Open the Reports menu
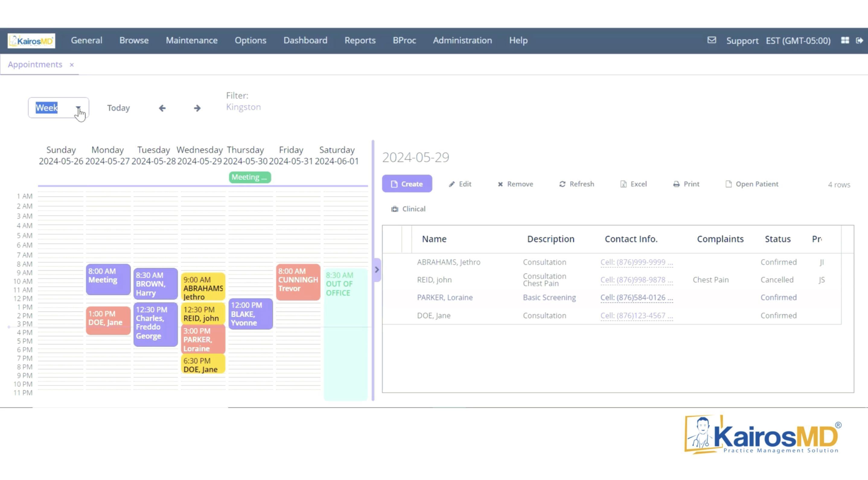 click(x=359, y=40)
